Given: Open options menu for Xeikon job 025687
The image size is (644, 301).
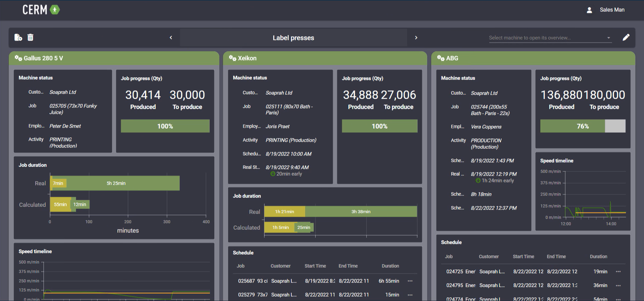Looking at the screenshot, I should tap(410, 281).
